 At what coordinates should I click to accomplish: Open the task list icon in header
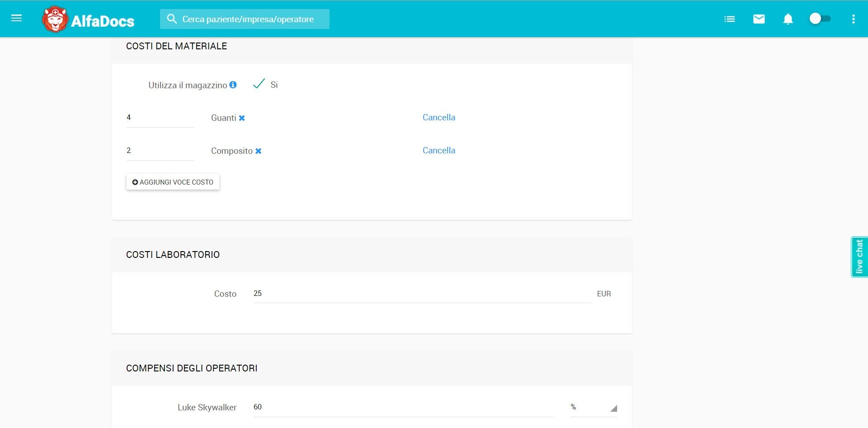[x=729, y=19]
